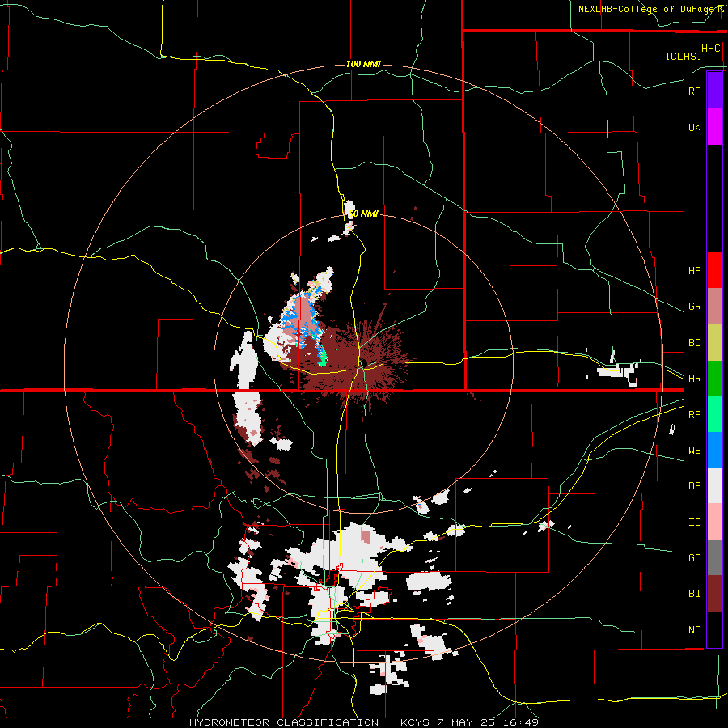Click the HA red legend swatch

click(x=714, y=270)
